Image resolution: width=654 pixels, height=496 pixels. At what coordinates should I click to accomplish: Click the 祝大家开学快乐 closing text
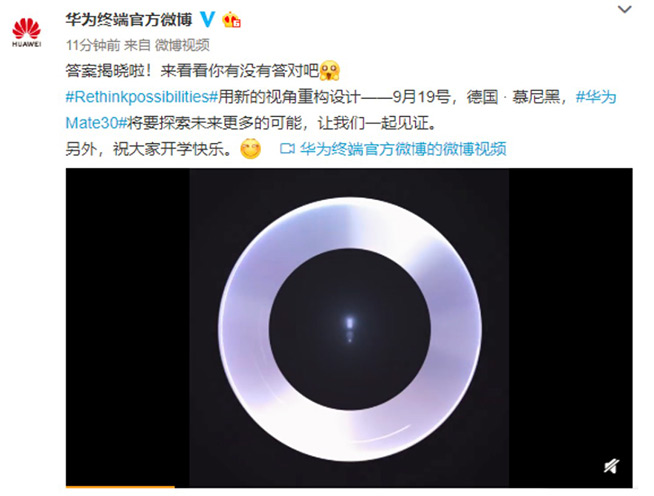(x=172, y=149)
